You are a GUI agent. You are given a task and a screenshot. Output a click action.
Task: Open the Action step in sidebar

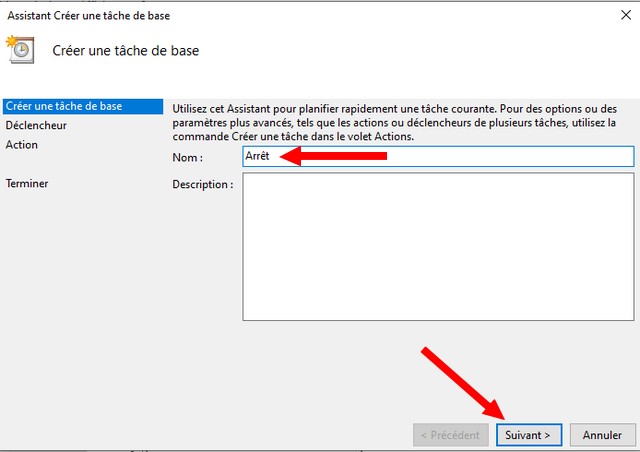(22, 145)
